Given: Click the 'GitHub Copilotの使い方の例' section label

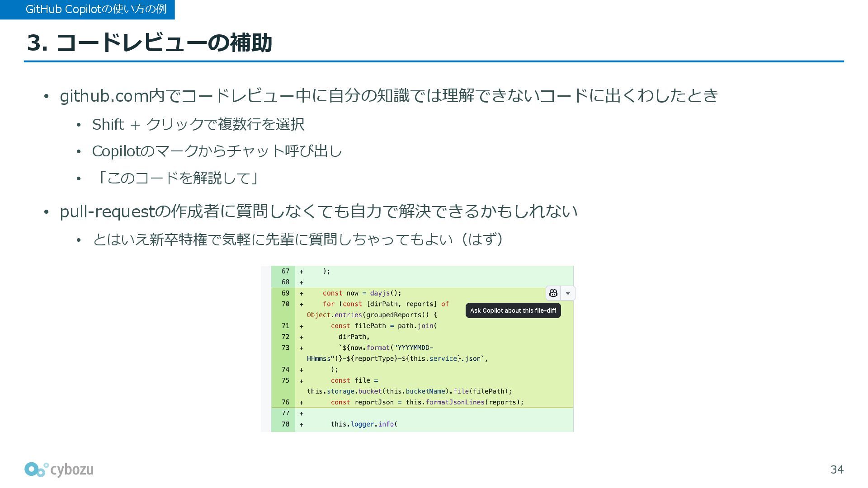Looking at the screenshot, I should pyautogui.click(x=96, y=9).
